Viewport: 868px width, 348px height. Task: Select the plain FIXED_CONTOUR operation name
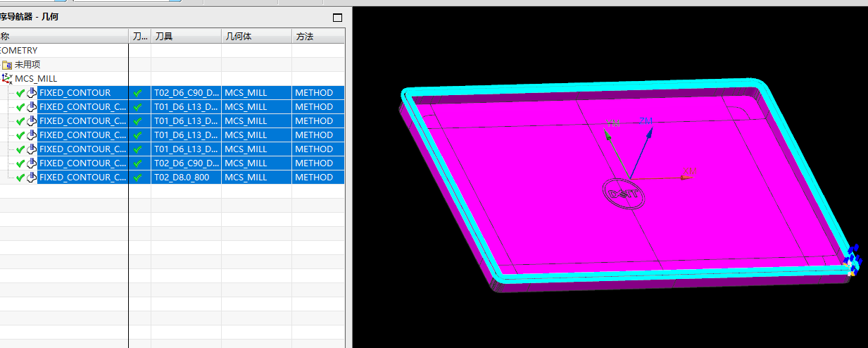(x=75, y=93)
